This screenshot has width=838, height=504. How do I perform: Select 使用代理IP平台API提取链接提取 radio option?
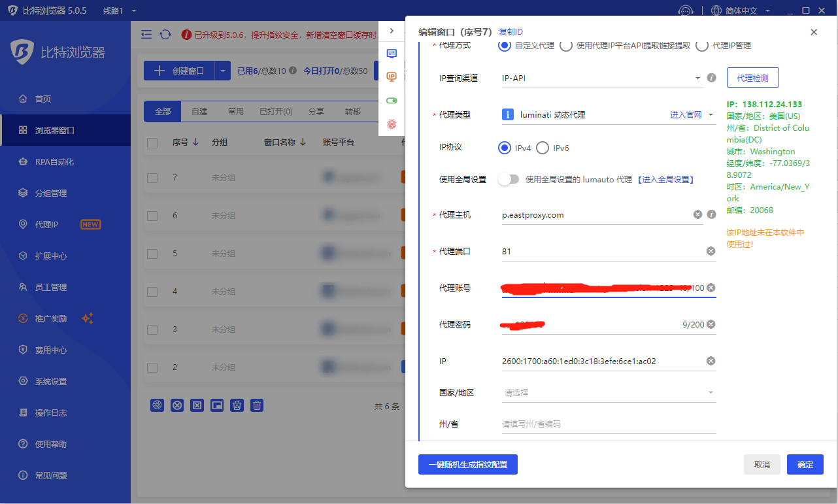pos(566,46)
